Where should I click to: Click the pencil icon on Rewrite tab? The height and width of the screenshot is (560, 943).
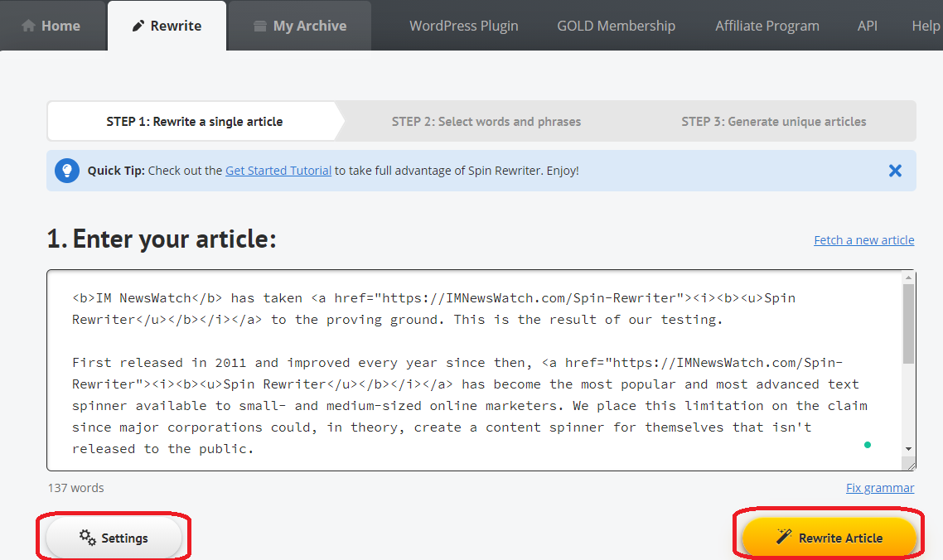coord(138,26)
